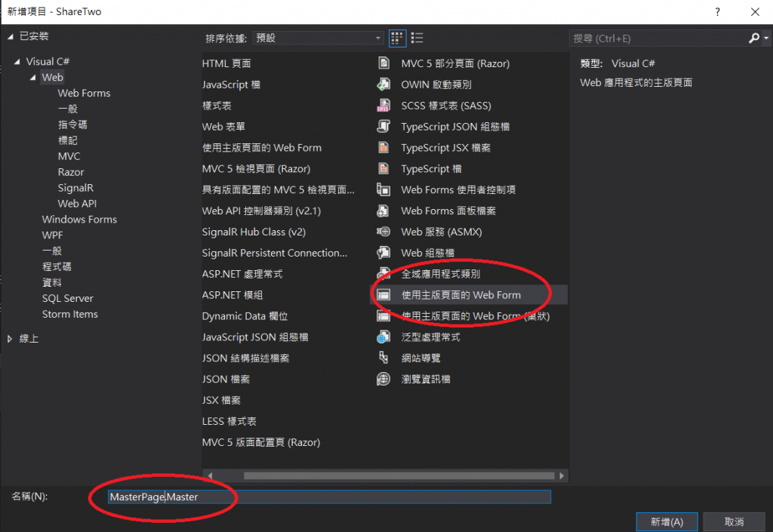
Task: Choose the Web 服務 (ASMX) icon
Action: pos(383,232)
